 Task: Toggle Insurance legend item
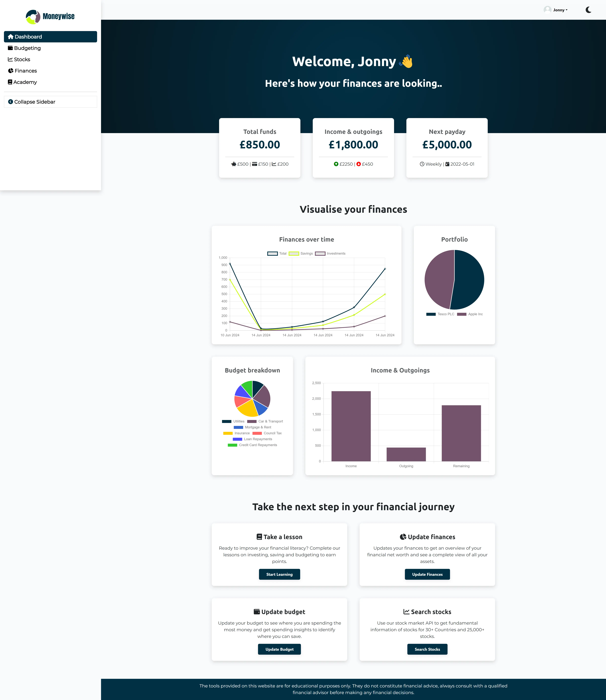[x=236, y=433]
